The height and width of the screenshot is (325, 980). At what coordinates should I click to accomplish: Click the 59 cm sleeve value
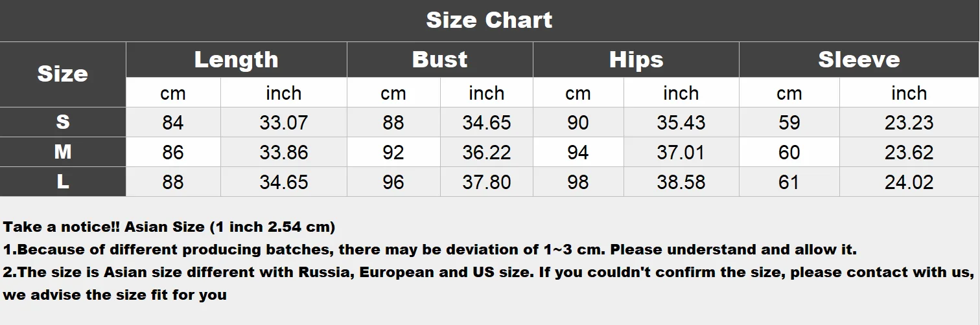[789, 122]
